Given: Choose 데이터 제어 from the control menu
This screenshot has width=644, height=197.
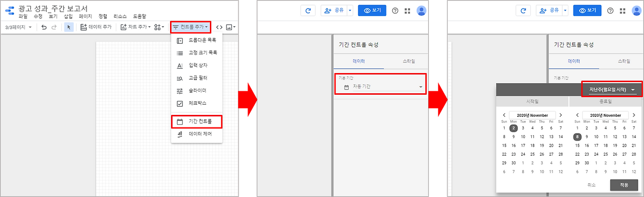Looking at the screenshot, I should (x=197, y=135).
